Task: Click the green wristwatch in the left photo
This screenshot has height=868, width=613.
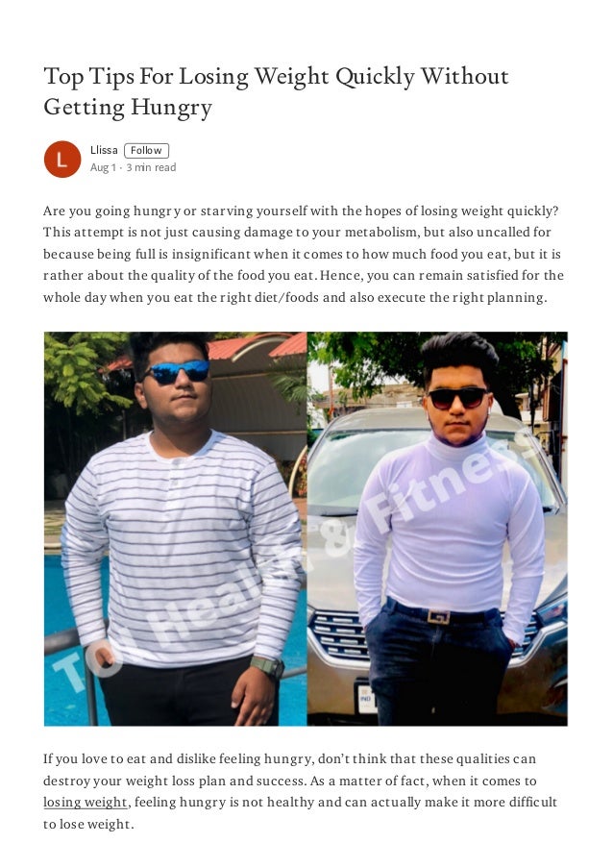Action: [x=268, y=666]
